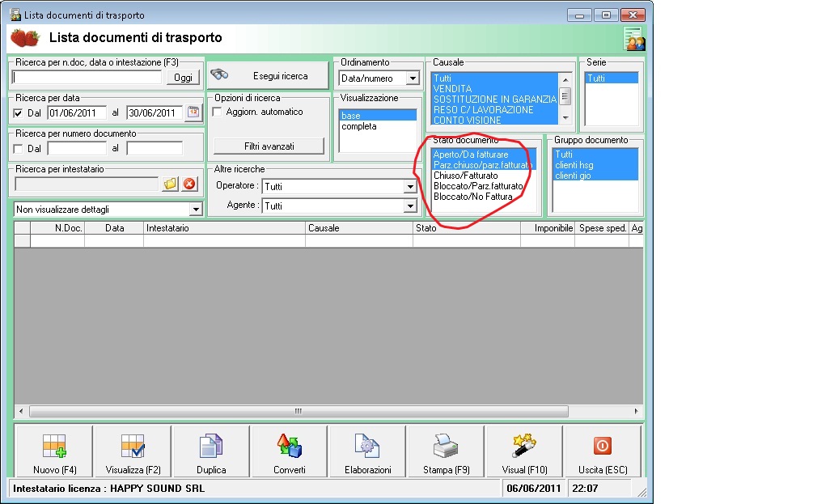Open the Ordinamento Data/numero dropdown
The width and height of the screenshot is (813, 504).
pos(413,78)
